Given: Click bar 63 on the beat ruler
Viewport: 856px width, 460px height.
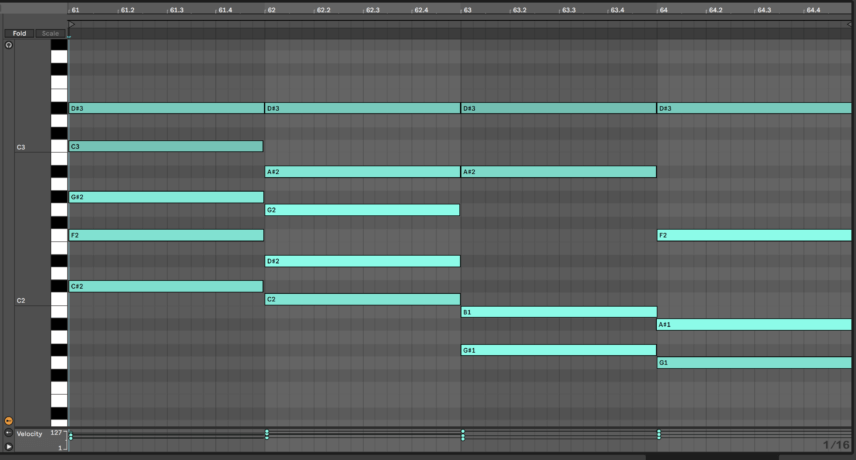Looking at the screenshot, I should (467, 10).
